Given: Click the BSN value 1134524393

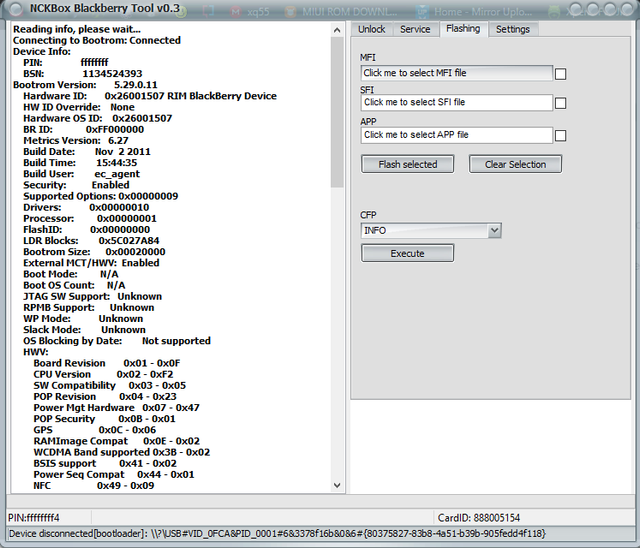Looking at the screenshot, I should click(112, 74).
